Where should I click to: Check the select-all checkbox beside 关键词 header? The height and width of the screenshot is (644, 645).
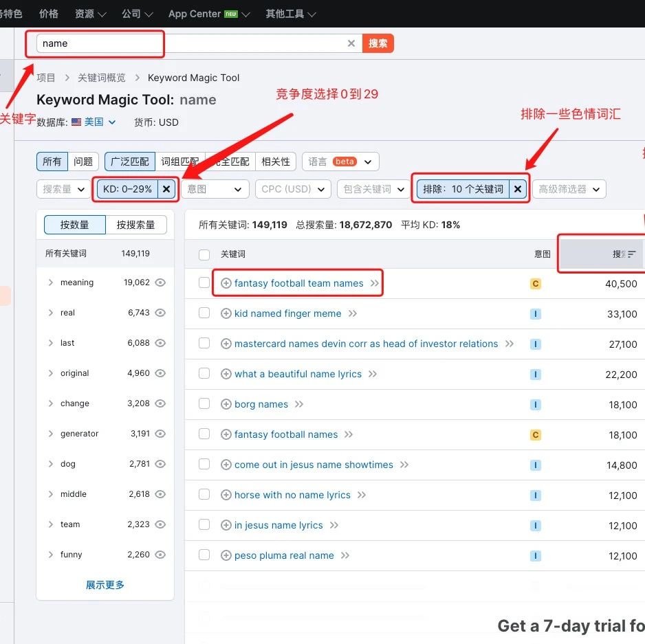[204, 254]
